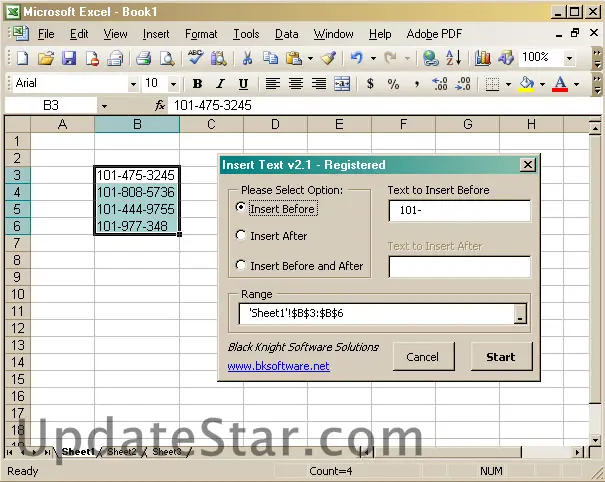605x482 pixels.
Task: Align text right
Action: click(x=319, y=83)
